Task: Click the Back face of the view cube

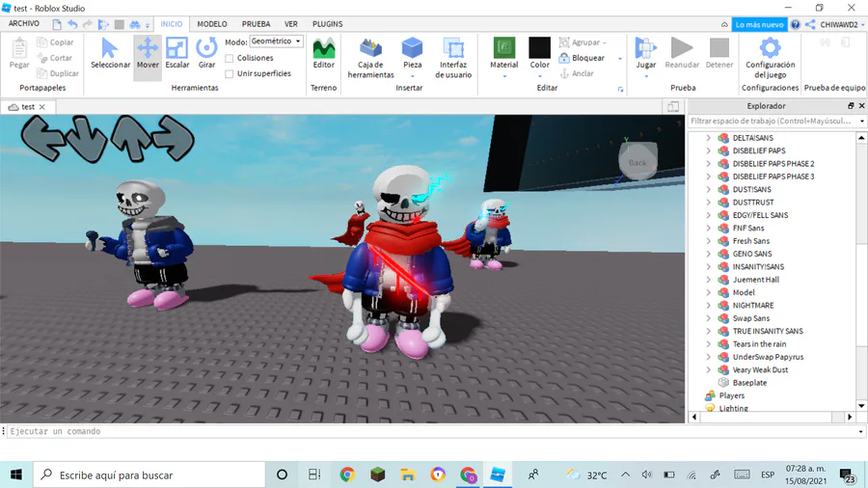Action: (x=637, y=162)
